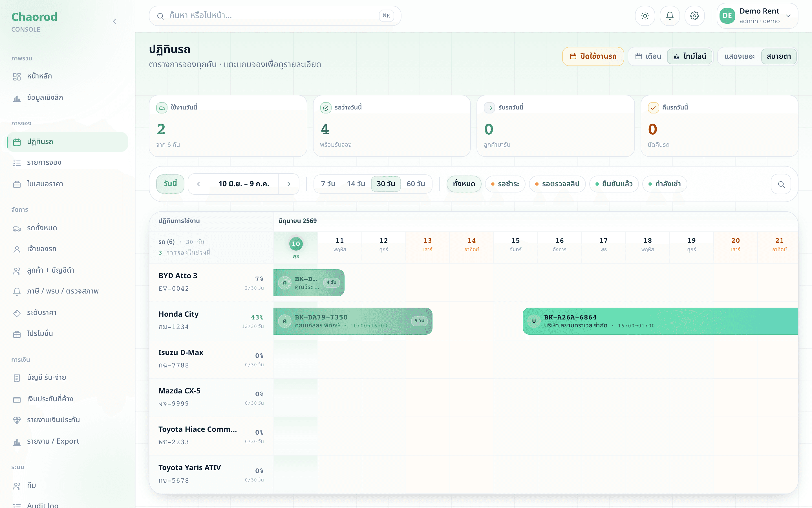The image size is (812, 508).
Task: Open รายการจอง booking list
Action: (x=67, y=163)
